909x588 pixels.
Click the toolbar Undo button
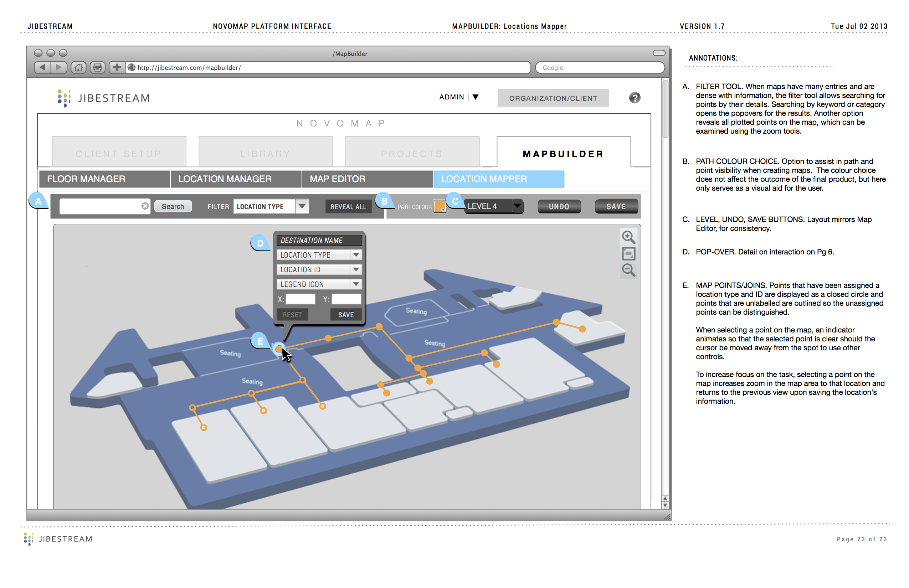[559, 206]
